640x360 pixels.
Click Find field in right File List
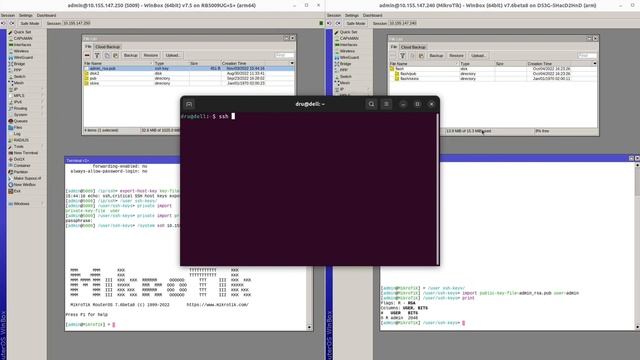coord(587,56)
